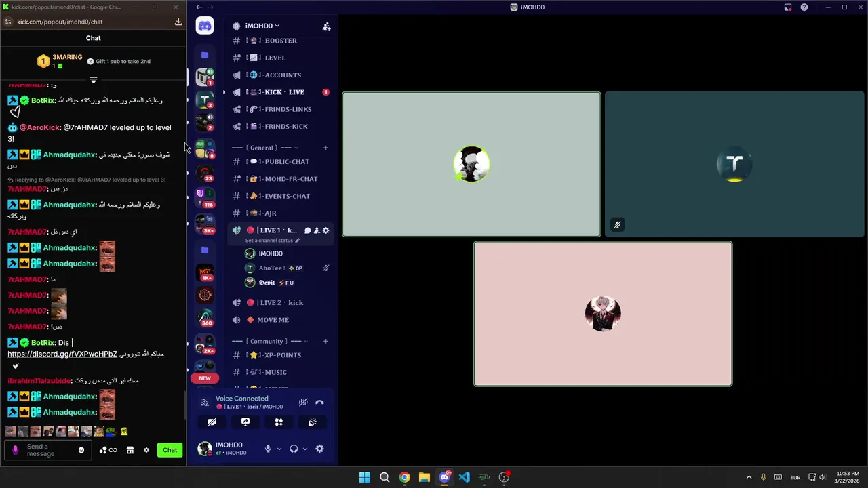This screenshot has width=868, height=488.
Task: Open Kick chat settings gear
Action: point(146,450)
